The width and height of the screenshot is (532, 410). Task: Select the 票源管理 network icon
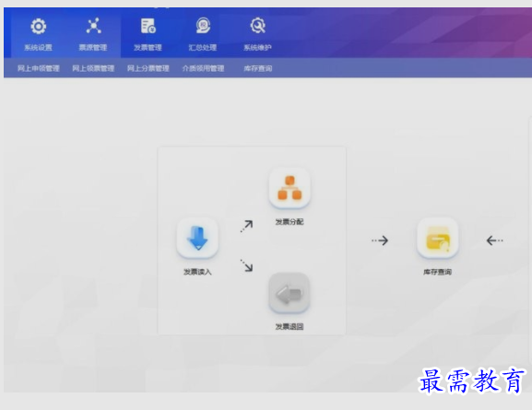pos(93,26)
